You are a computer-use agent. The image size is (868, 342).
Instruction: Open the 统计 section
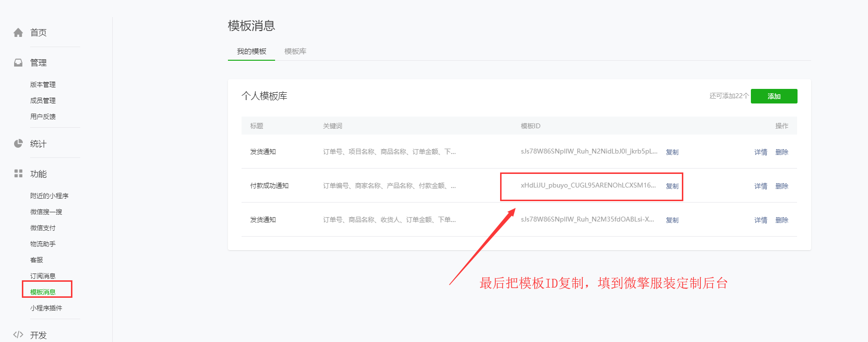tap(38, 144)
